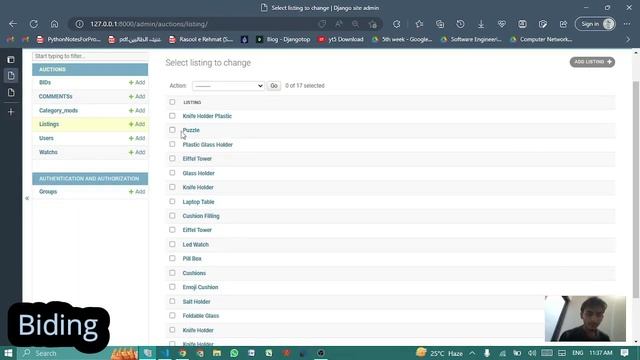
Task: Open the Category_mods model in sidebar
Action: pyautogui.click(x=58, y=111)
